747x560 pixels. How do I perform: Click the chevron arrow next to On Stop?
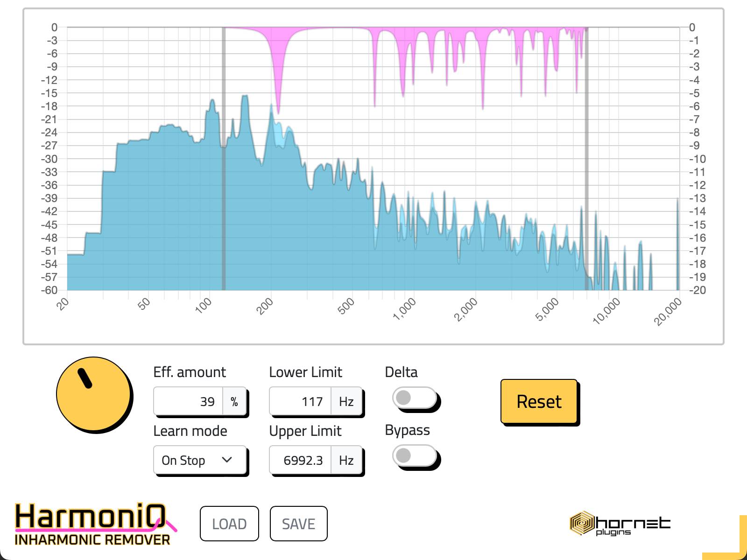227,460
